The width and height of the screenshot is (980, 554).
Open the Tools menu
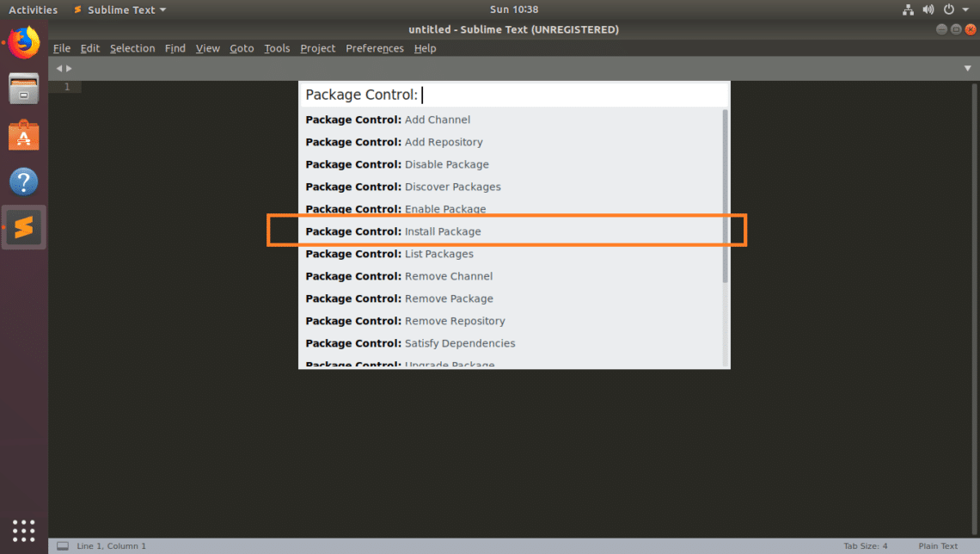click(x=277, y=48)
